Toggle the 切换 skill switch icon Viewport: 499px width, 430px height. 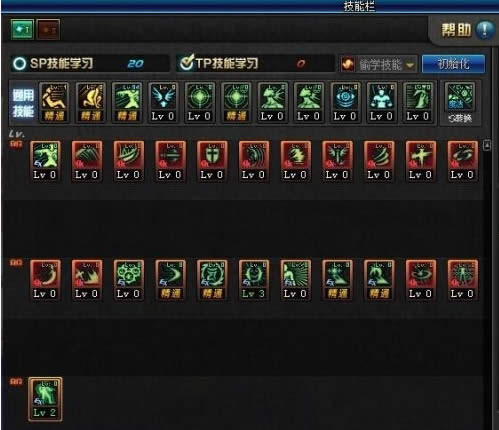pos(460,103)
